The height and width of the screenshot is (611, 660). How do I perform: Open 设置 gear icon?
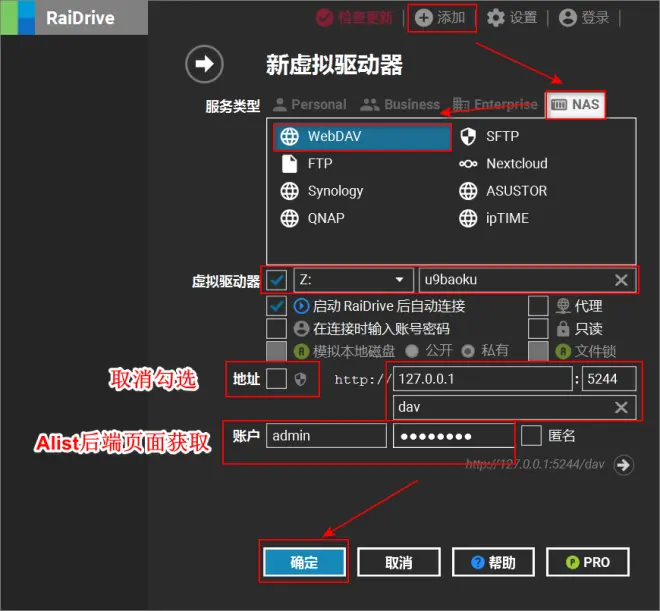pyautogui.click(x=496, y=18)
